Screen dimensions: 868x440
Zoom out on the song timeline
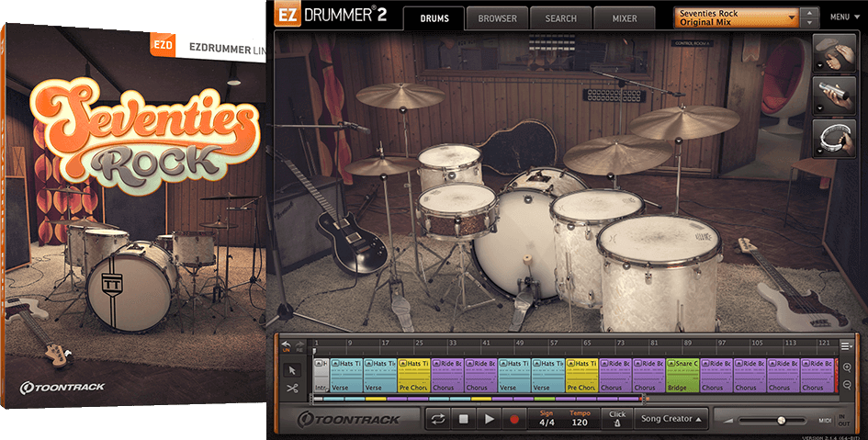(846, 385)
